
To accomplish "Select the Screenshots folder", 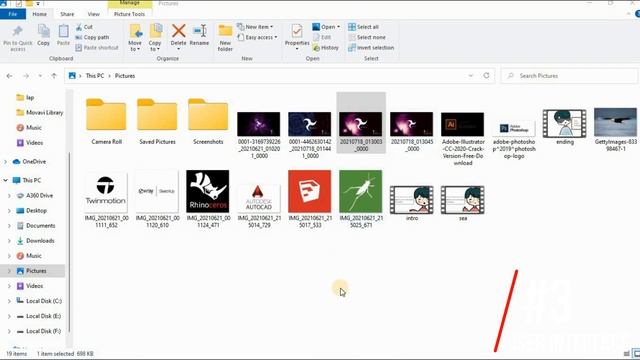I will click(x=208, y=121).
